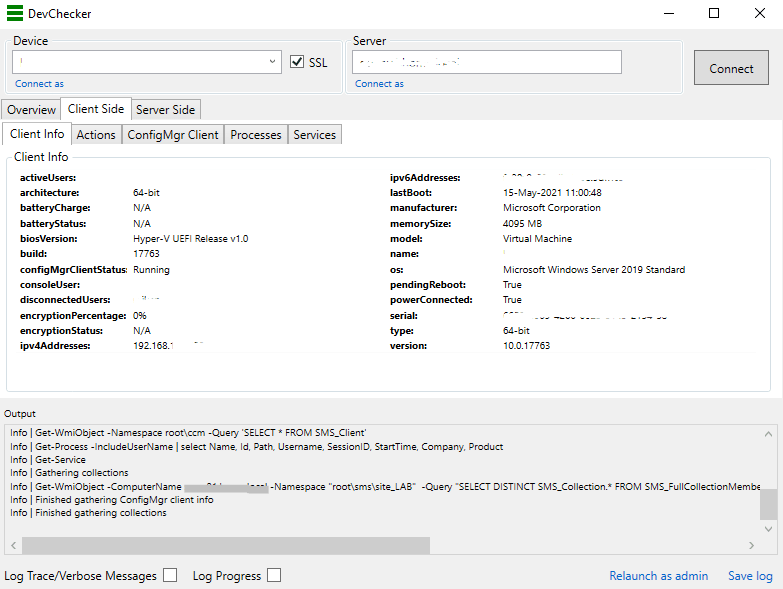Switch to the Overview tab
This screenshot has height=589, width=783.
(x=31, y=110)
